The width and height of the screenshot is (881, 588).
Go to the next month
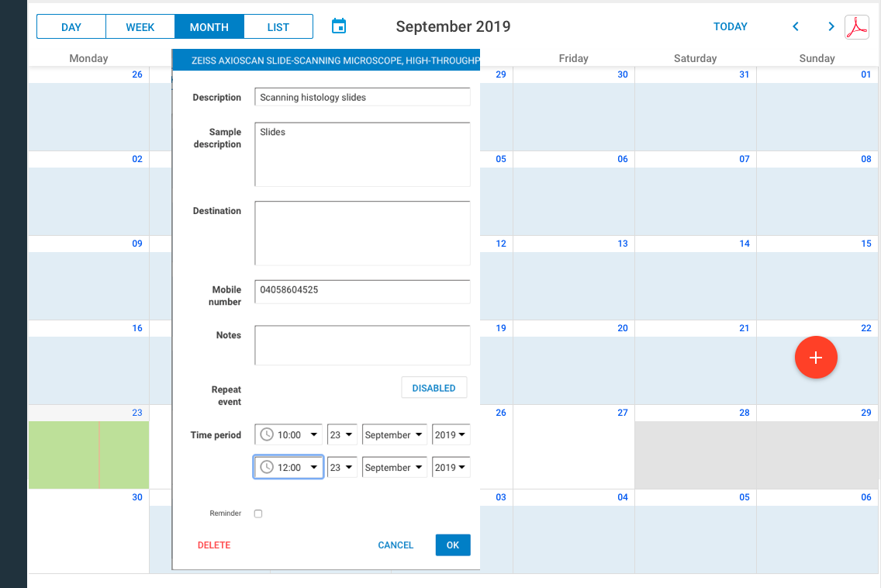coord(831,26)
